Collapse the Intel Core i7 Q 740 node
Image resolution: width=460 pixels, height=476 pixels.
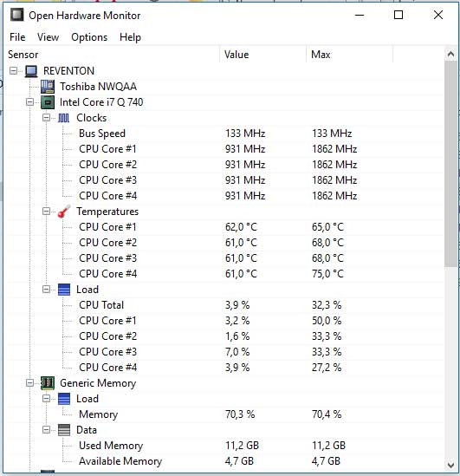[x=29, y=101]
